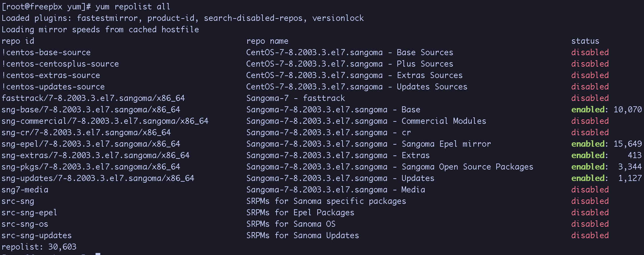Viewport: 644px width, 255px height.
Task: Click 'SRPMs for Sanoma OS' name
Action: point(291,224)
